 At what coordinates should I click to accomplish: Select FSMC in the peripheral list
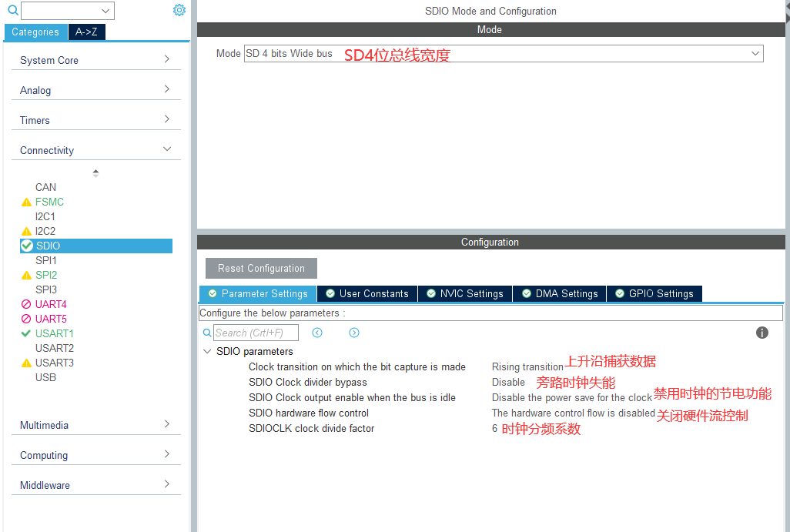[49, 202]
